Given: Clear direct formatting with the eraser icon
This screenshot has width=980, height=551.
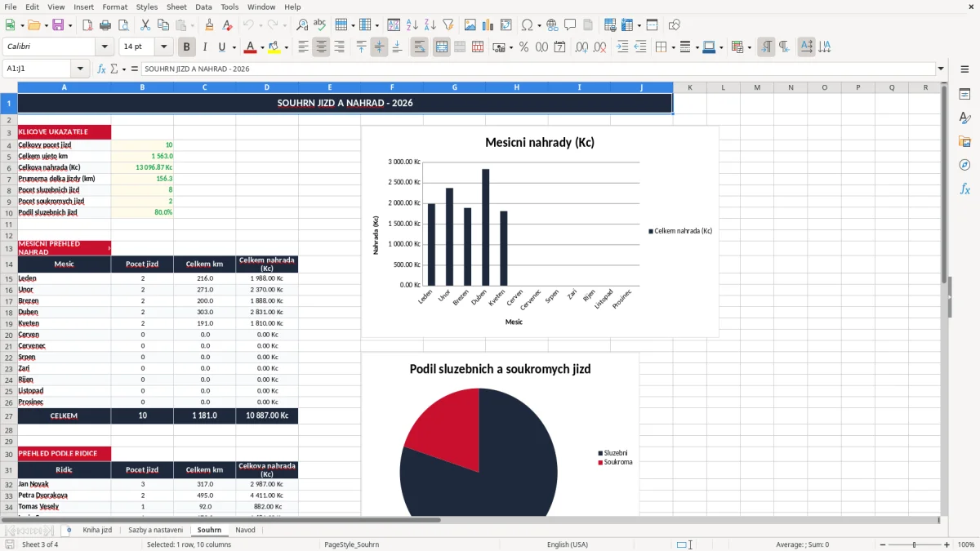Looking at the screenshot, I should [x=227, y=25].
